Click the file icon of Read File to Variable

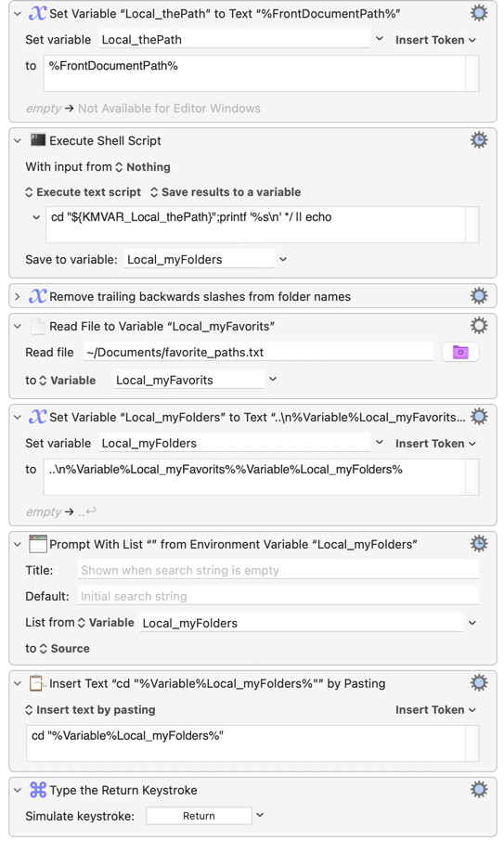[37, 326]
